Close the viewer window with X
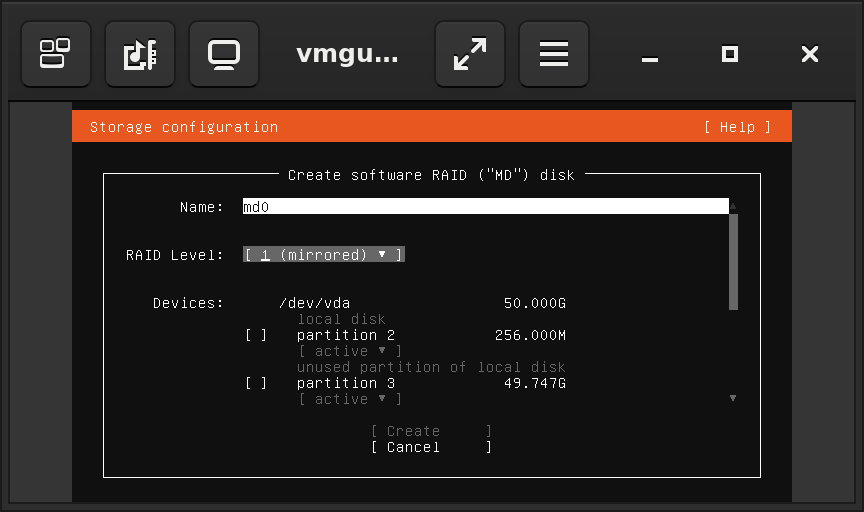This screenshot has height=512, width=864. pos(810,54)
